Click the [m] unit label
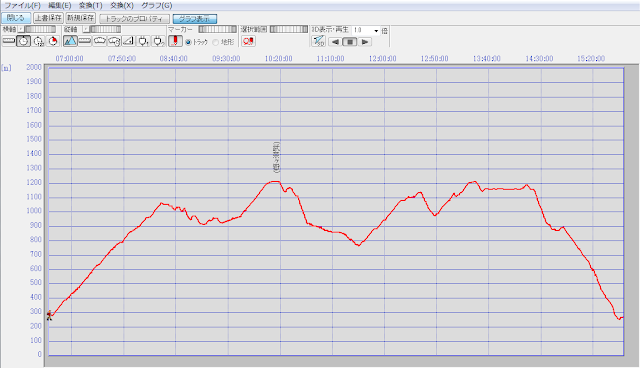 pyautogui.click(x=7, y=68)
